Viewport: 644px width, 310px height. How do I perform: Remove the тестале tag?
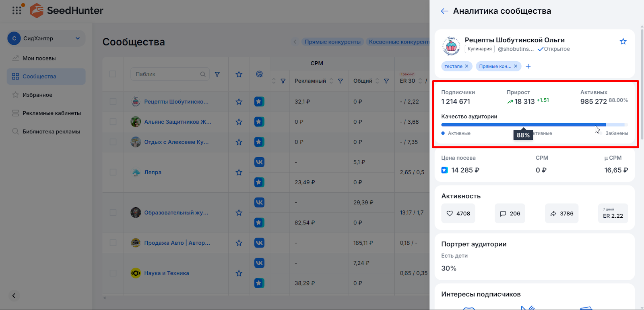coord(467,66)
